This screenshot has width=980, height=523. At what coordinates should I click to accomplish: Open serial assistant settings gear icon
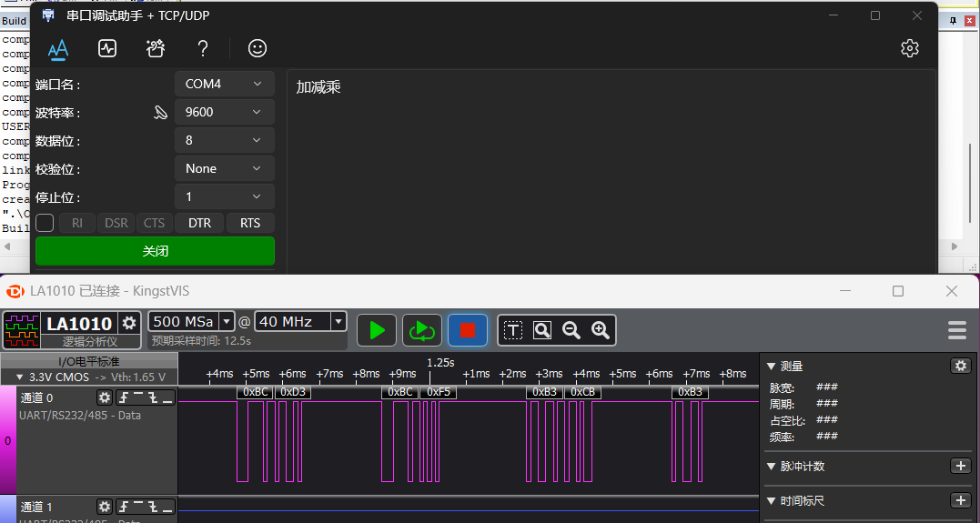(909, 48)
